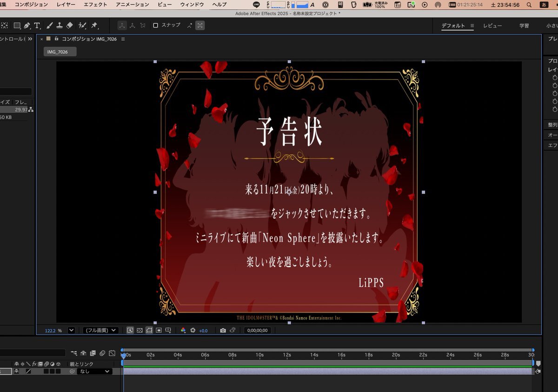Select the Brush tool
The width and height of the screenshot is (558, 392).
coord(50,25)
